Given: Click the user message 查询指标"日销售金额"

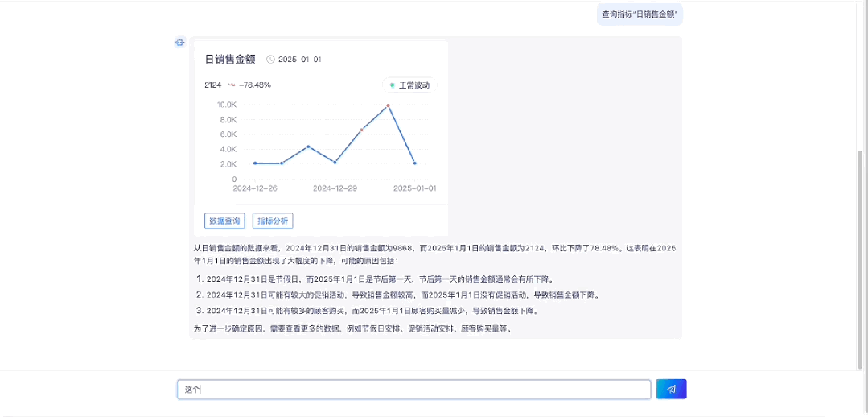Looking at the screenshot, I should tap(640, 14).
